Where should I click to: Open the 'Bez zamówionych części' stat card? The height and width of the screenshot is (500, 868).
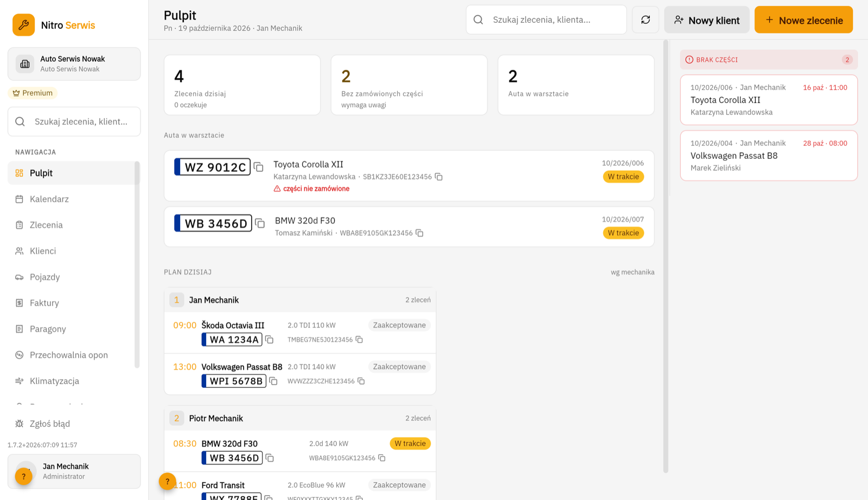(x=409, y=85)
